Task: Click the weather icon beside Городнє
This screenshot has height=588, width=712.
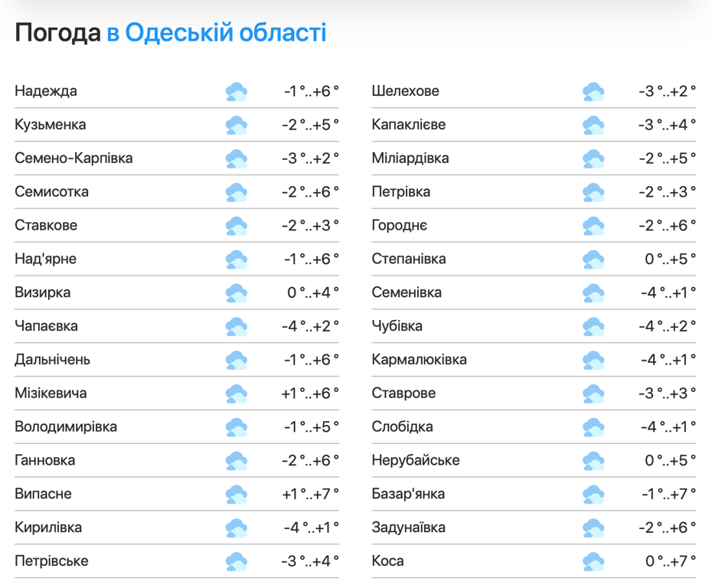Action: (x=593, y=226)
